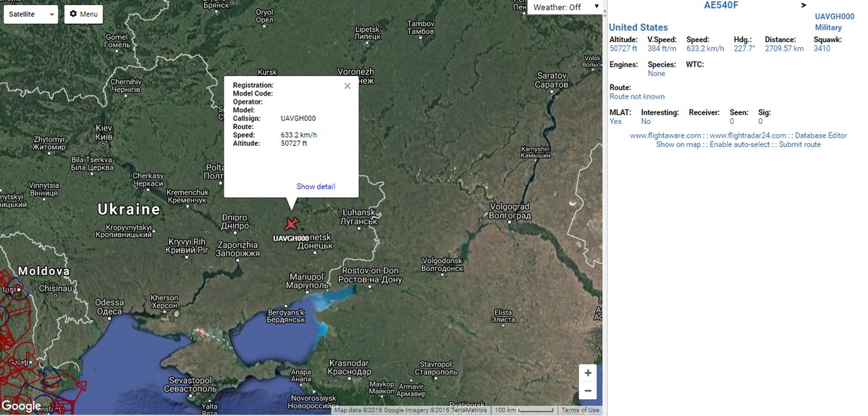Click the Tambov city label

[421, 28]
